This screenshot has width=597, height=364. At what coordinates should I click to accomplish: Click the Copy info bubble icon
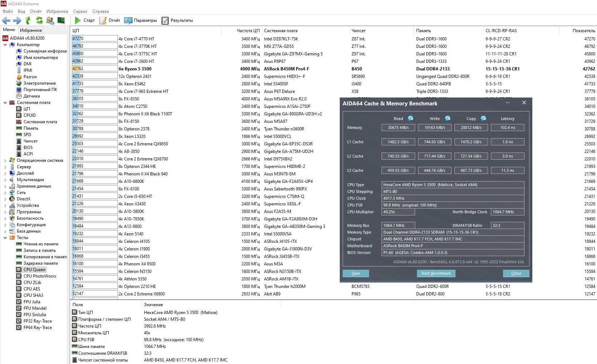[483, 118]
